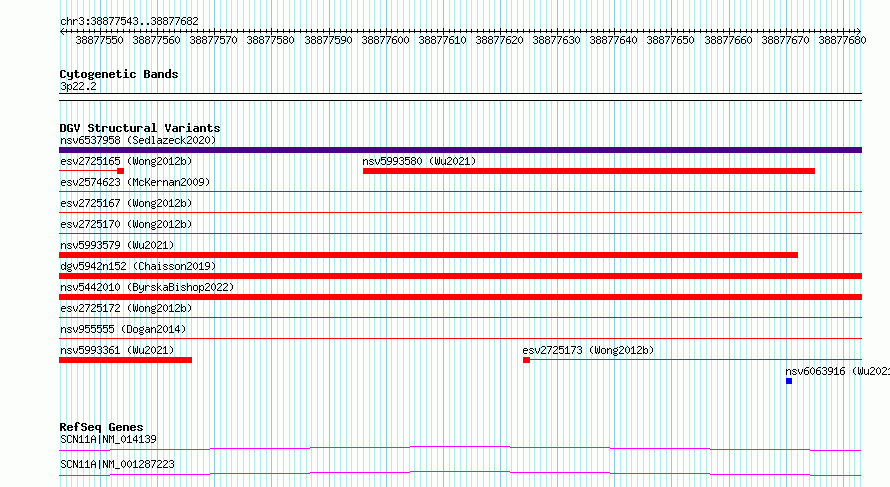Open the nsv5993580 (Wu2021) label
This screenshot has height=487, width=890.
(x=419, y=161)
